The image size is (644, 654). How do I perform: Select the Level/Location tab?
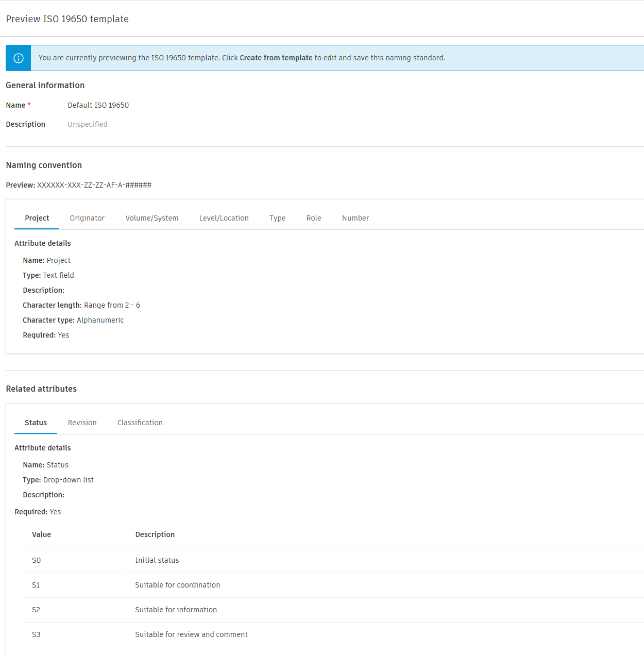224,217
